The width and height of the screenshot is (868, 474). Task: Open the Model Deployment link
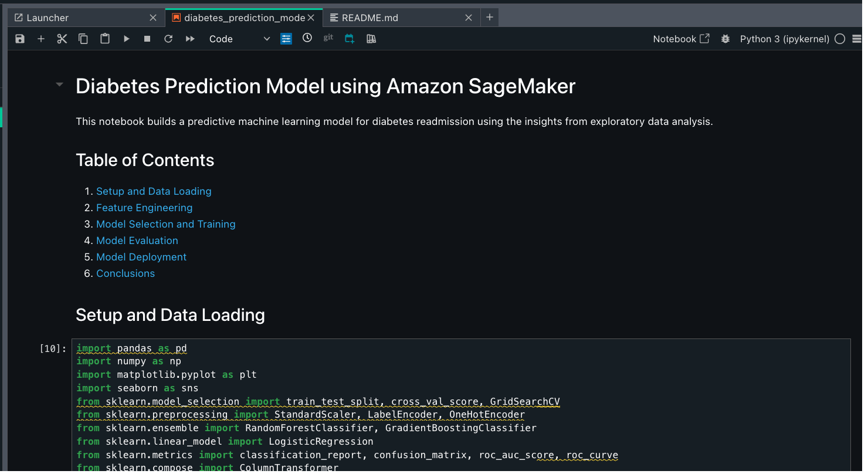(x=141, y=257)
